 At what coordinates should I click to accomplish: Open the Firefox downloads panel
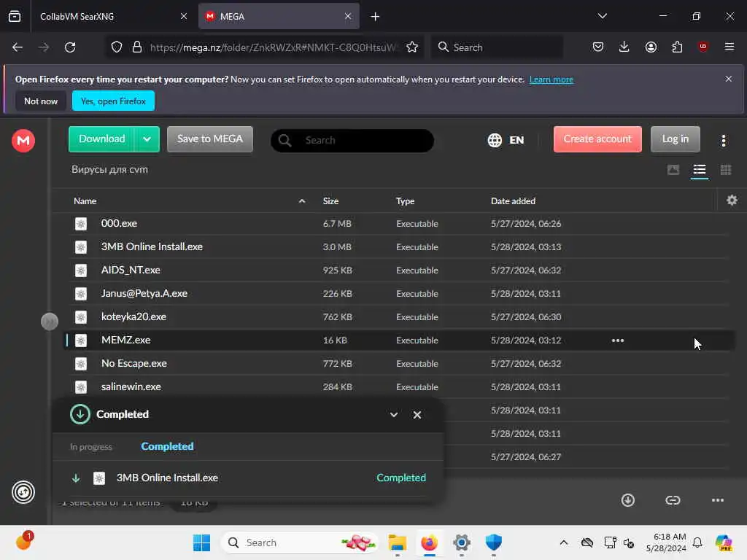624,47
